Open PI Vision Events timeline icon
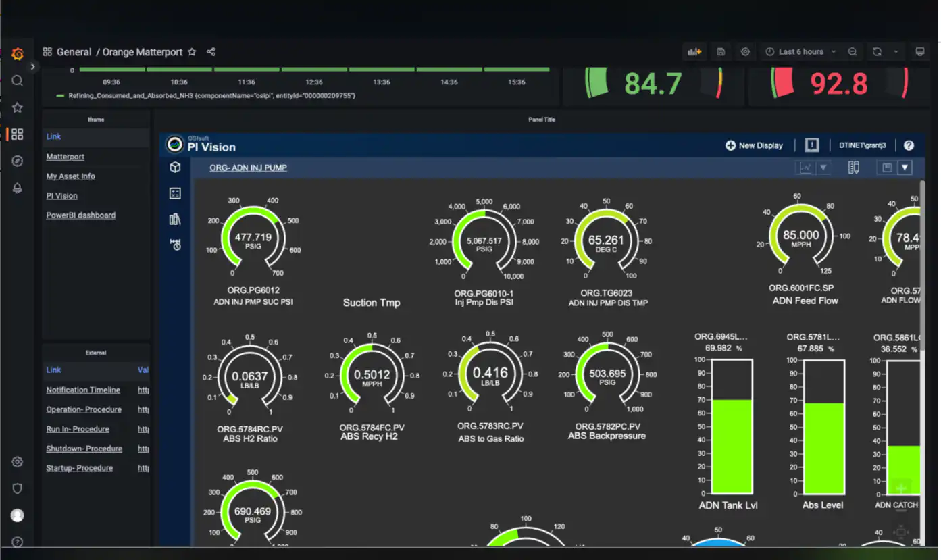 (175, 245)
